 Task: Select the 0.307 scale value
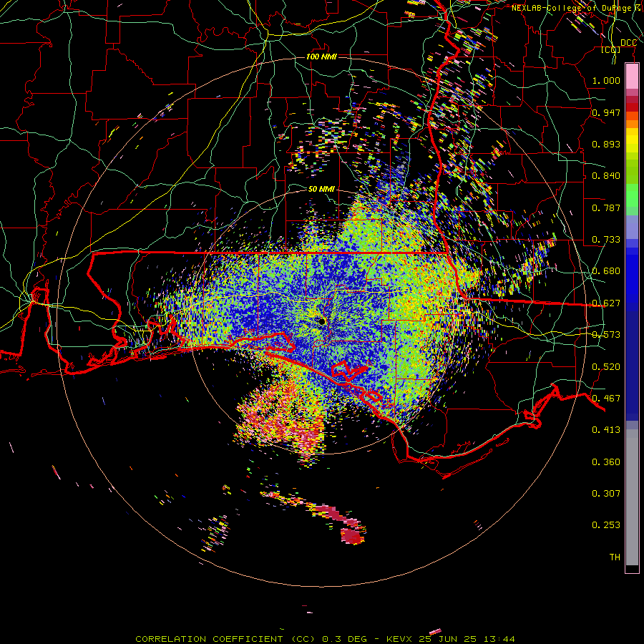click(606, 493)
